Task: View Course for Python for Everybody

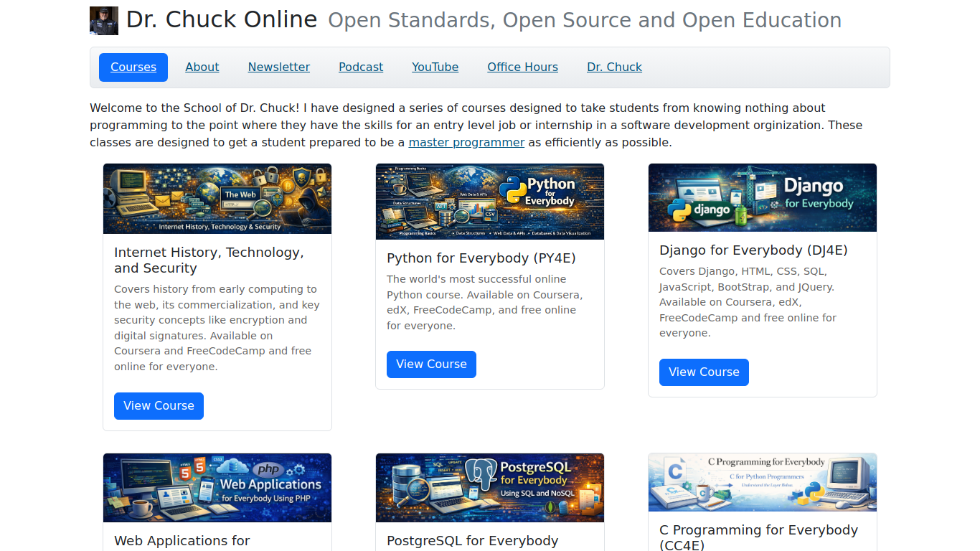Action: 431,364
